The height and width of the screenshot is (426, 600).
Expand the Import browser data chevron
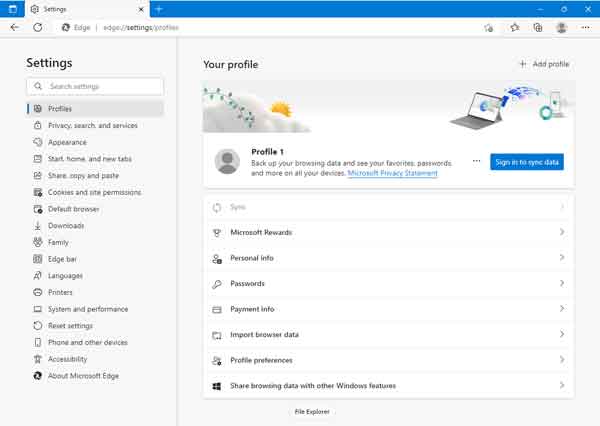pos(562,334)
